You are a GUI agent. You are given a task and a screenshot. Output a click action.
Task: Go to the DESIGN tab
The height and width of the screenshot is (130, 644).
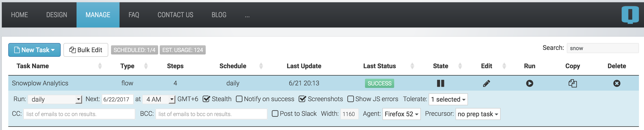[57, 15]
